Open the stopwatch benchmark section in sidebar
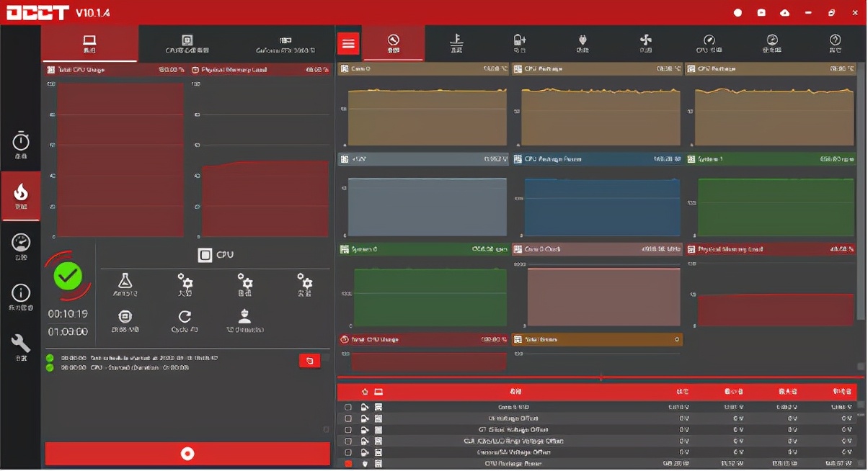The image size is (868, 471). 21,144
